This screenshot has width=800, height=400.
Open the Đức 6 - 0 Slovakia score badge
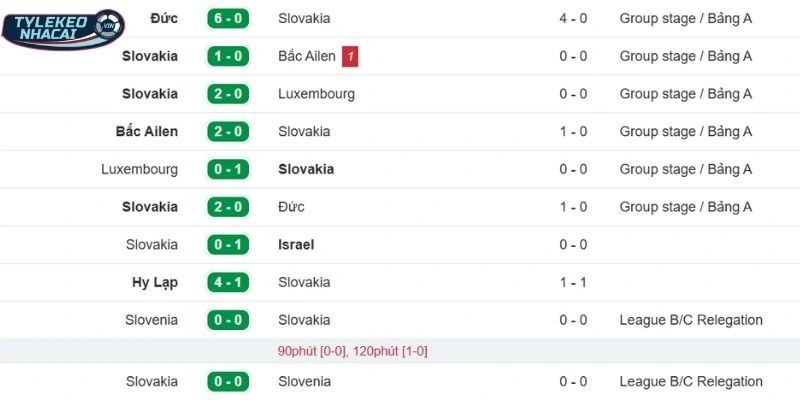[228, 18]
